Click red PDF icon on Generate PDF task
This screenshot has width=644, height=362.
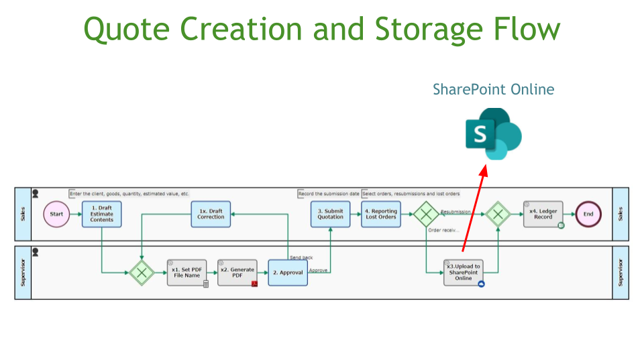[255, 284]
